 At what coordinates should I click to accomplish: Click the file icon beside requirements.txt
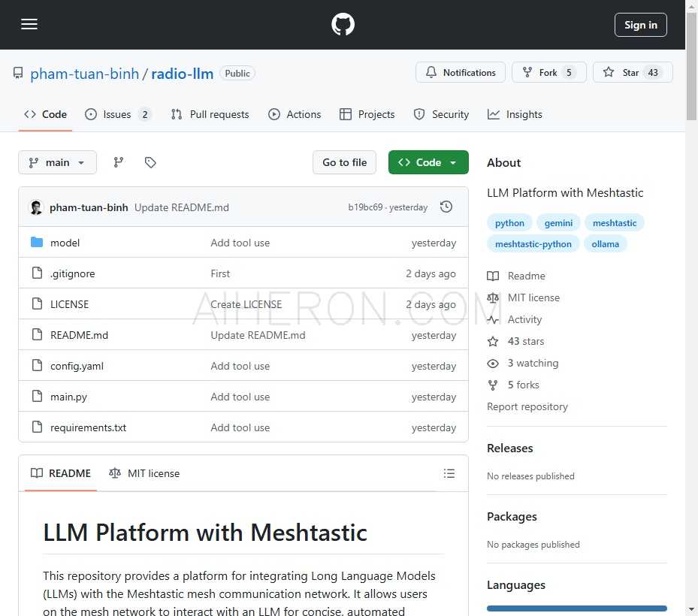click(38, 427)
